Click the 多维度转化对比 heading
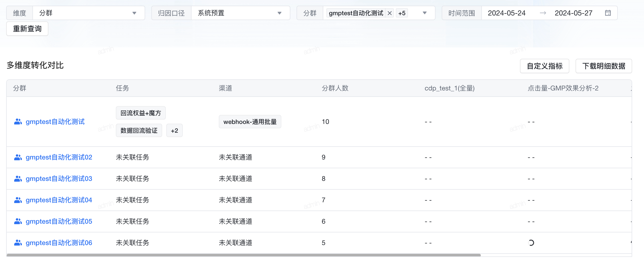Viewport: 644px width, 269px height. (35, 65)
